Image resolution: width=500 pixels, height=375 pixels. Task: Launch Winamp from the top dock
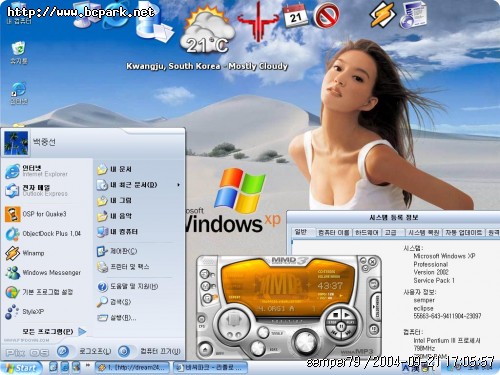tap(382, 14)
